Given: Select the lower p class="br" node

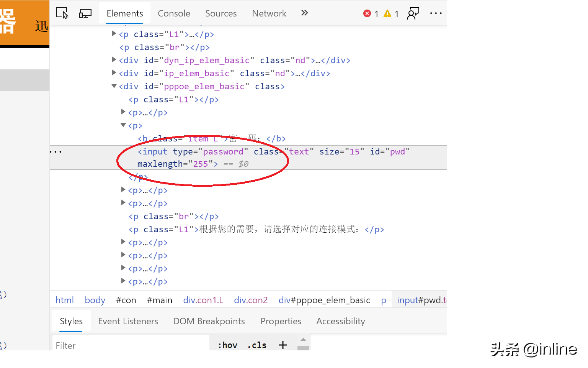Looking at the screenshot, I should pos(173,216).
